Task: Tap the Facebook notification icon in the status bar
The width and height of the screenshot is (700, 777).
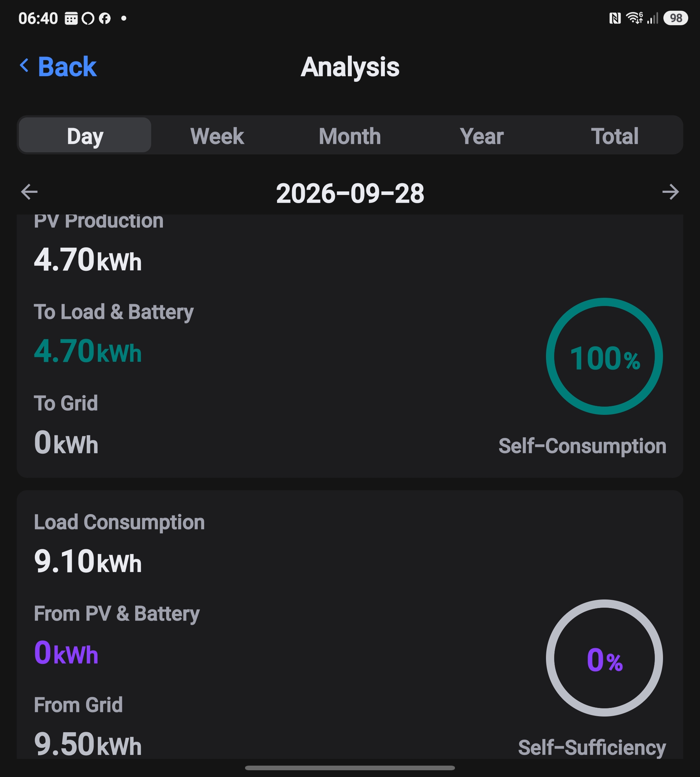Action: pos(105,18)
